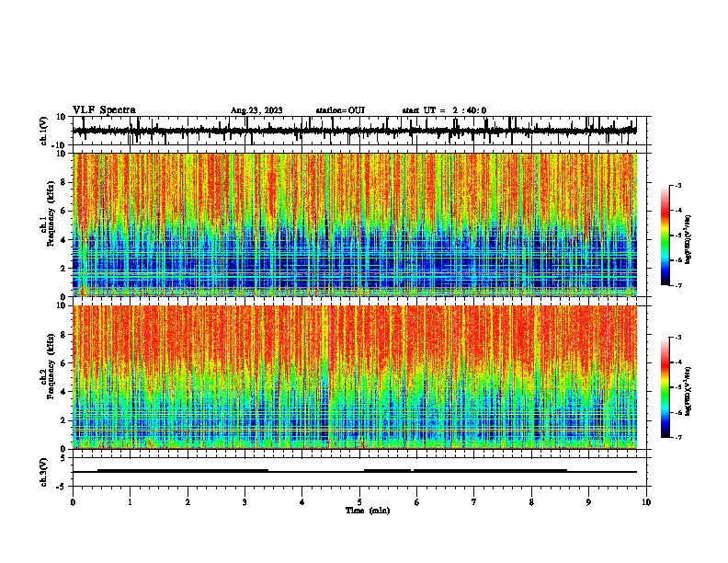Click the 'station=OUJ' header label

pos(340,110)
